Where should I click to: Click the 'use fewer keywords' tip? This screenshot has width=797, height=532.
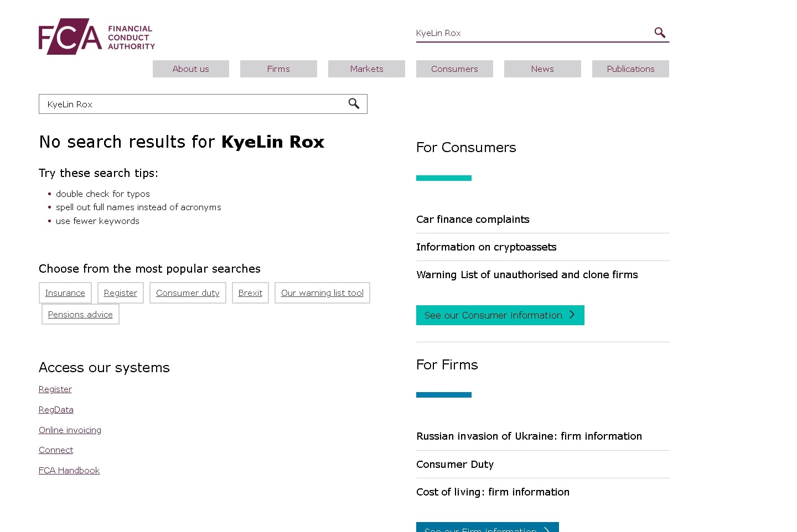click(x=97, y=221)
